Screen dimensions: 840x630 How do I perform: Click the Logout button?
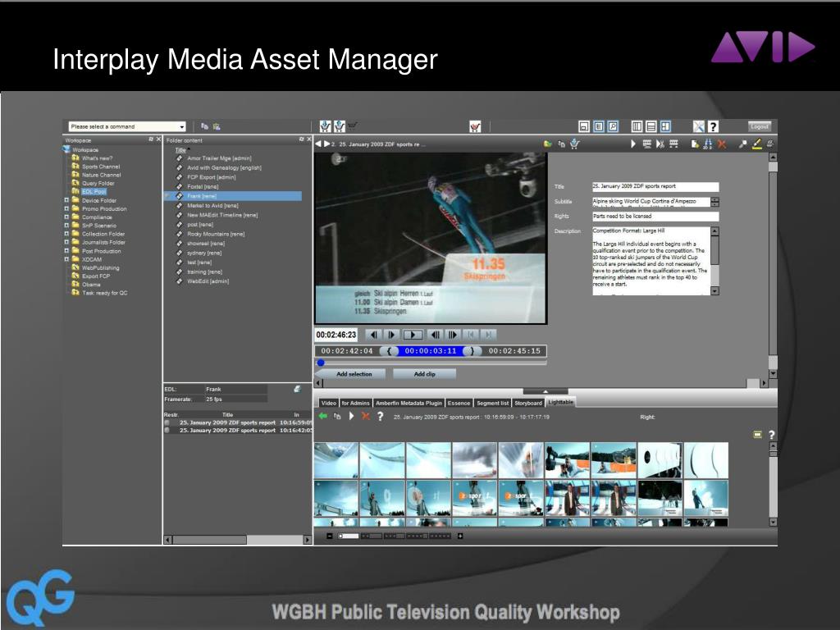(760, 126)
